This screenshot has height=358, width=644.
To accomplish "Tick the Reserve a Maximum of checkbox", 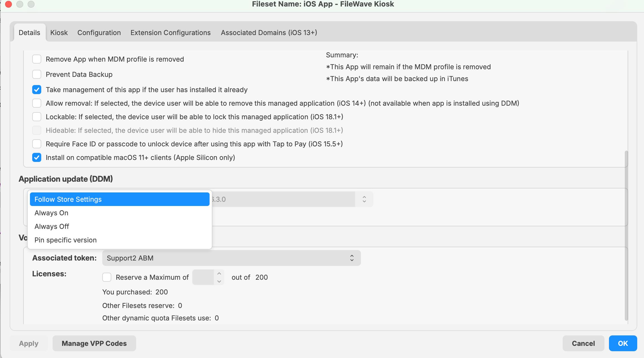I will point(107,277).
